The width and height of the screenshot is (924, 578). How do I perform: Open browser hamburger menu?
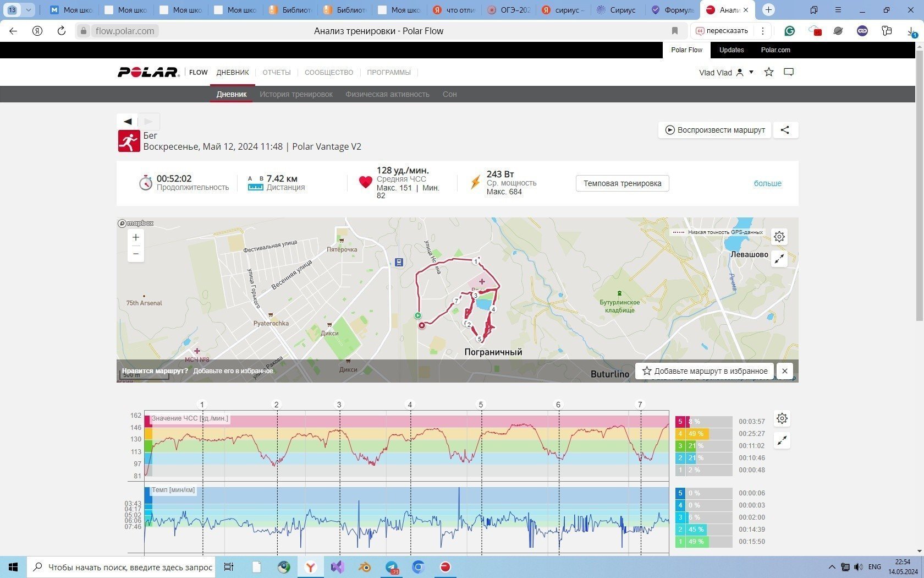[838, 10]
